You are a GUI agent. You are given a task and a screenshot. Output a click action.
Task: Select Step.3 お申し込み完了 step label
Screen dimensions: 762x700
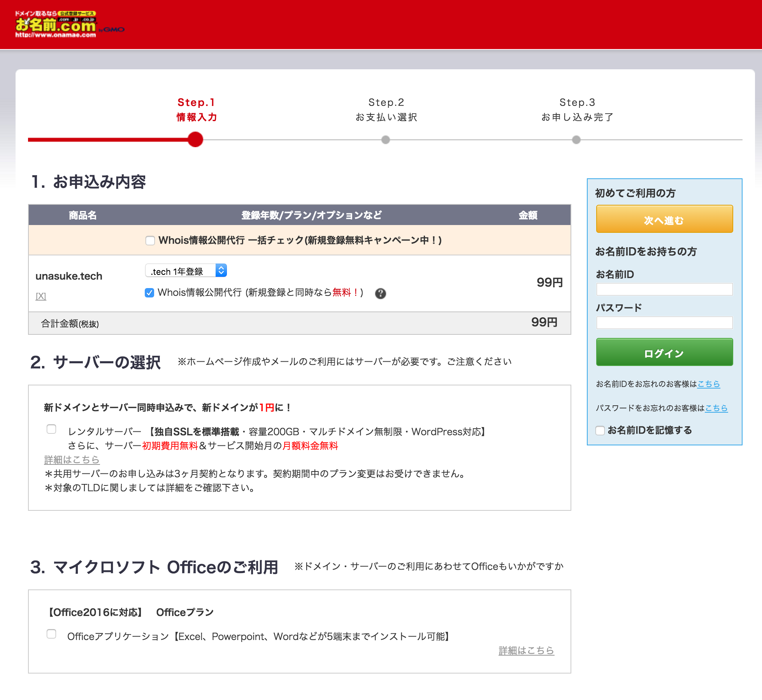click(577, 110)
